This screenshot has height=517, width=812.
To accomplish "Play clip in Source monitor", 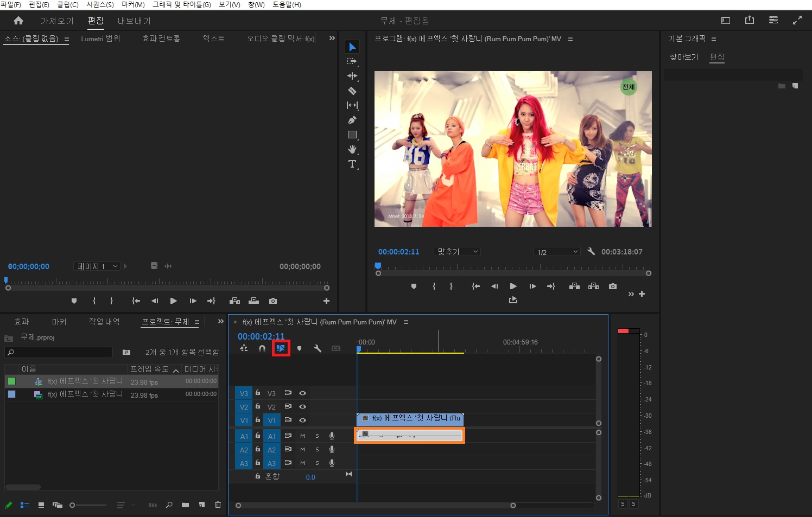I will coord(173,301).
